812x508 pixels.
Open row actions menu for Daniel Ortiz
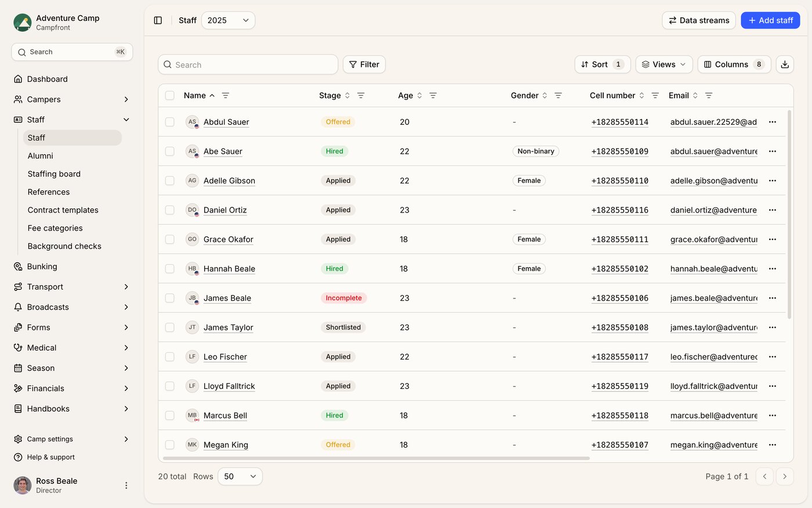click(773, 210)
